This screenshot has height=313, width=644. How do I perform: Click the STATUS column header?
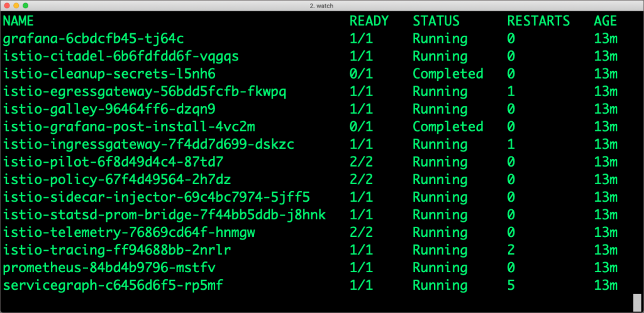436,21
